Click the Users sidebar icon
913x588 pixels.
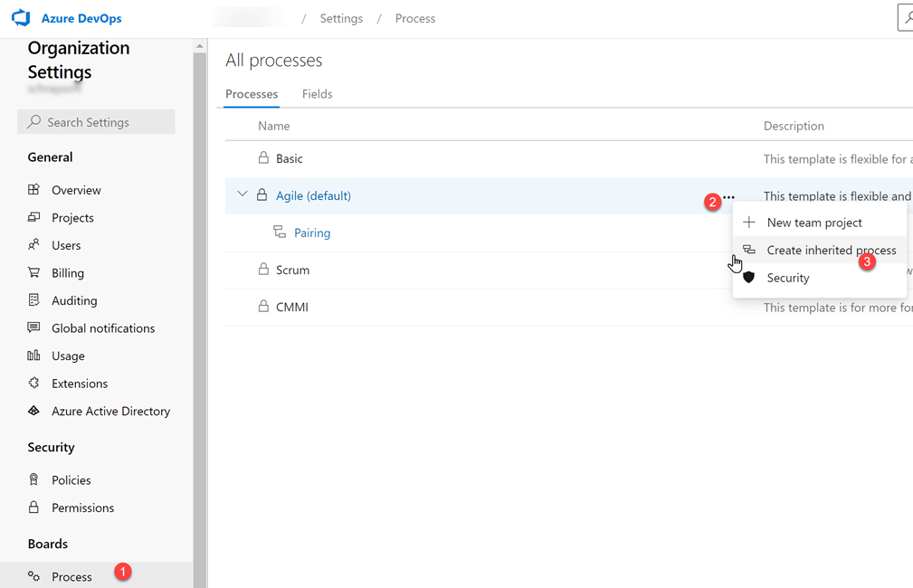pyautogui.click(x=33, y=244)
